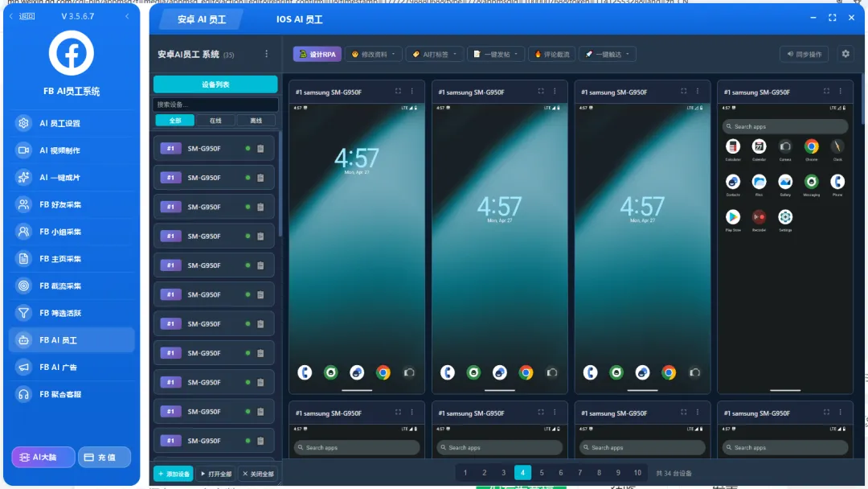Screen dimensions: 868x489
Task: Select the 设备列表 tab
Action: pos(215,84)
